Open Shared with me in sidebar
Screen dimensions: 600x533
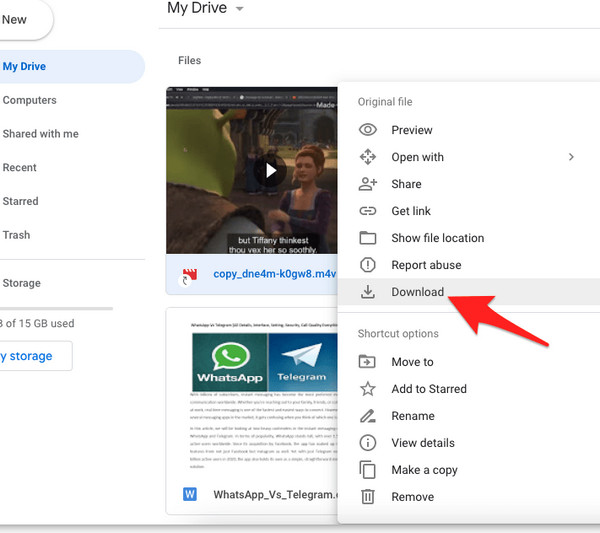point(41,134)
